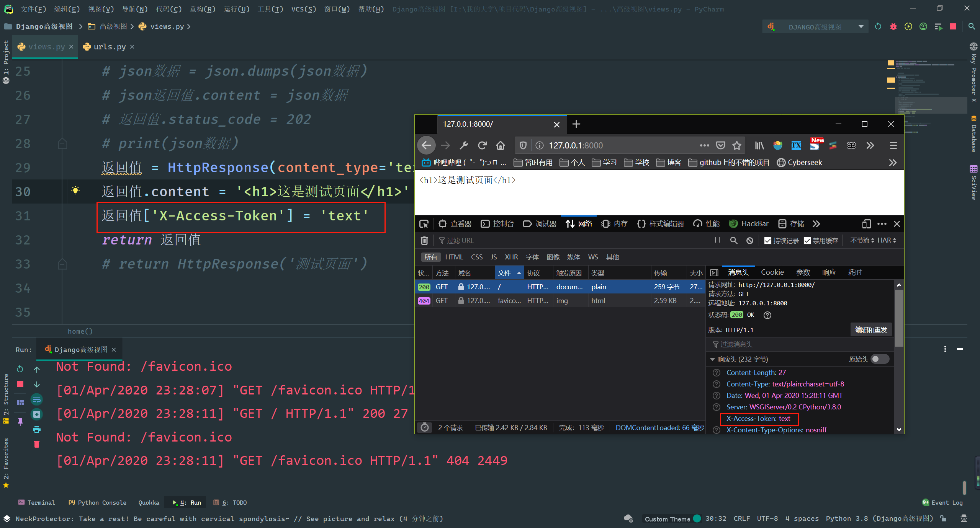Click the red stop button in PyCharm toolbar

(953, 27)
